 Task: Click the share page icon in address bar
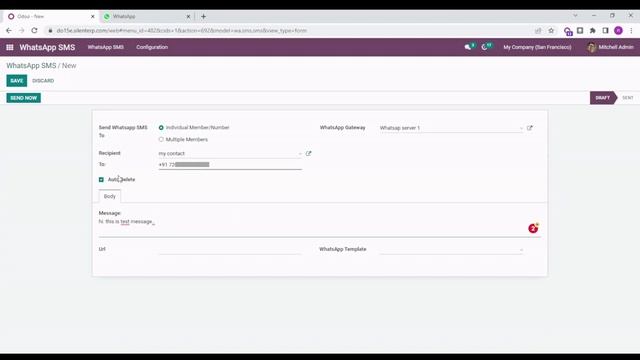pyautogui.click(x=538, y=31)
